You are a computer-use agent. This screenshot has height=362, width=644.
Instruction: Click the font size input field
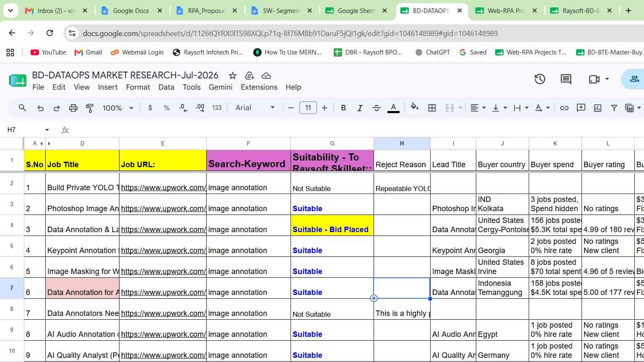(308, 108)
